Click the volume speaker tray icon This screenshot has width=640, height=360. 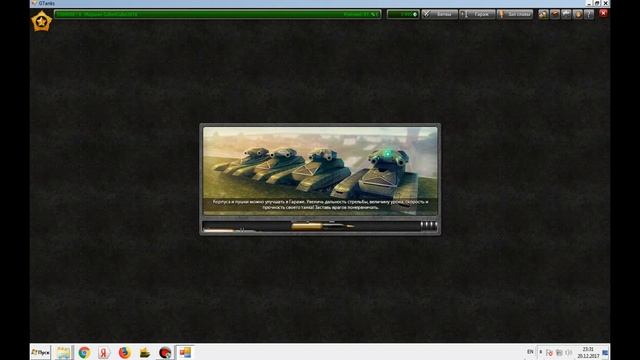tap(569, 352)
